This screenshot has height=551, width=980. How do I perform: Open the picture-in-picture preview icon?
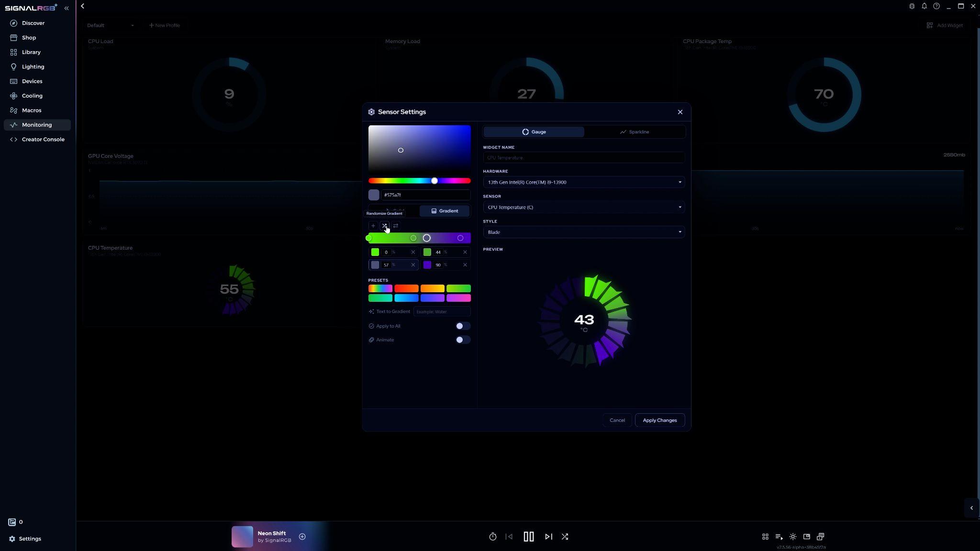click(807, 537)
